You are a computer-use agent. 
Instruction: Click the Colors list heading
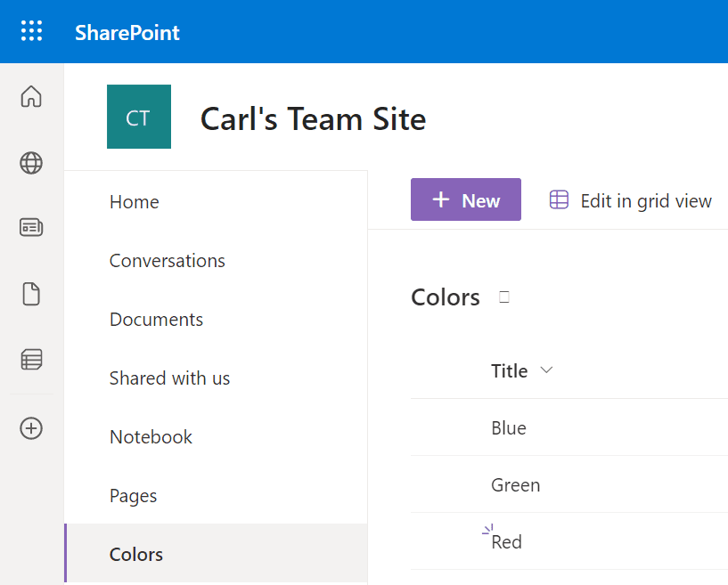click(446, 297)
